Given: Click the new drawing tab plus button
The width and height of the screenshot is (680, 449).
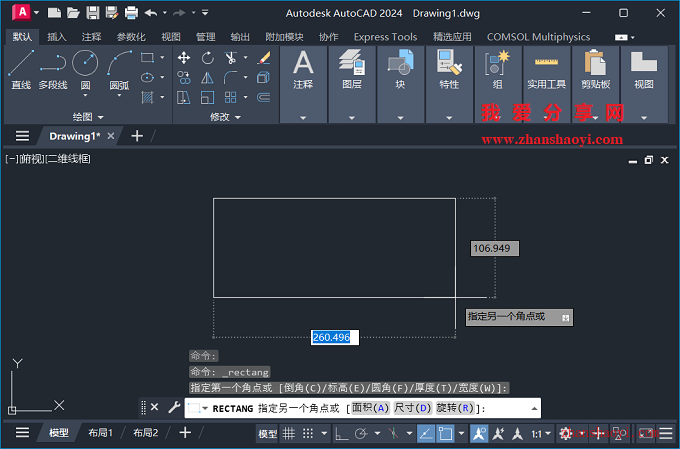Looking at the screenshot, I should pyautogui.click(x=137, y=136).
